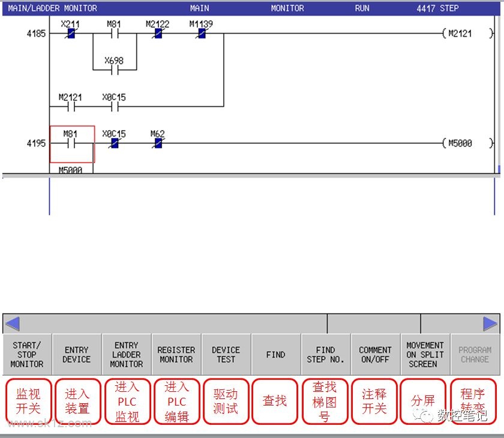Click the step number 4185 label
This screenshot has height=438, width=504.
pyautogui.click(x=37, y=34)
